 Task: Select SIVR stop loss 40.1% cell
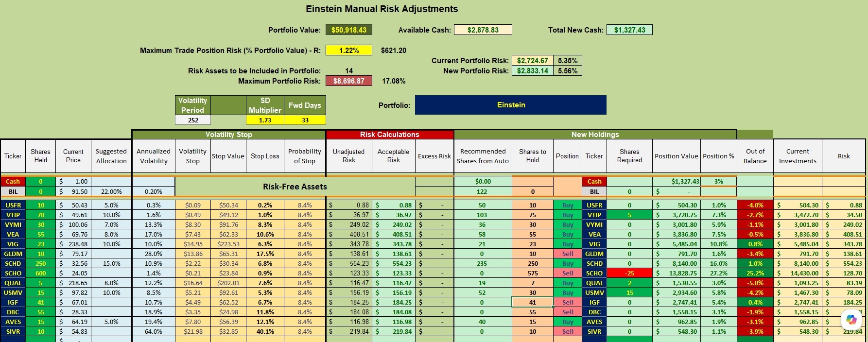[265, 331]
